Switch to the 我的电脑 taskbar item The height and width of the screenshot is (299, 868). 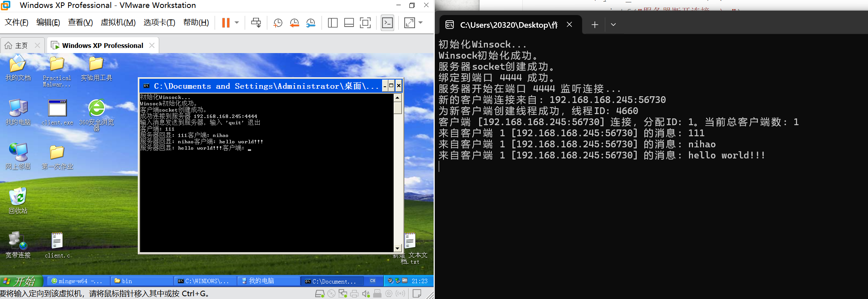tap(268, 281)
